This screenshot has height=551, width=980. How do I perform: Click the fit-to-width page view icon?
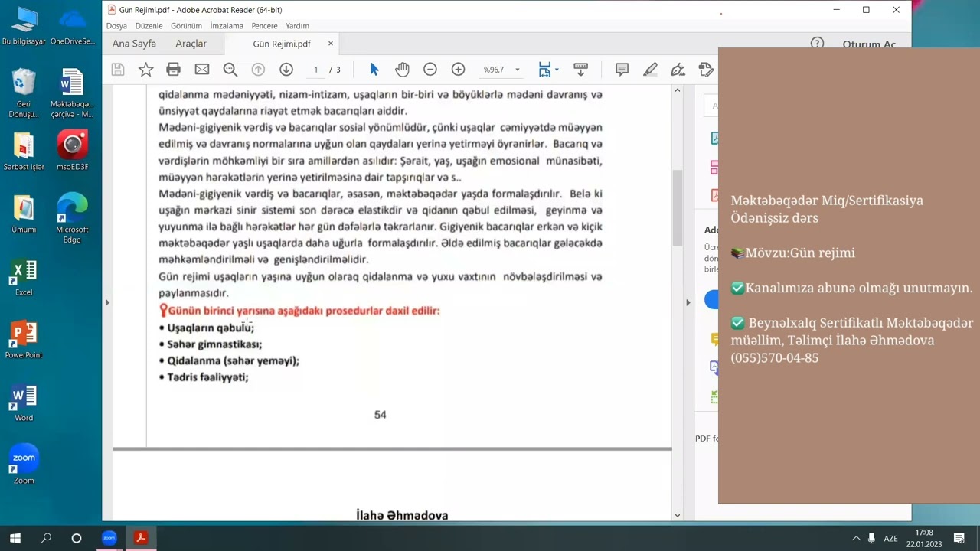(544, 70)
